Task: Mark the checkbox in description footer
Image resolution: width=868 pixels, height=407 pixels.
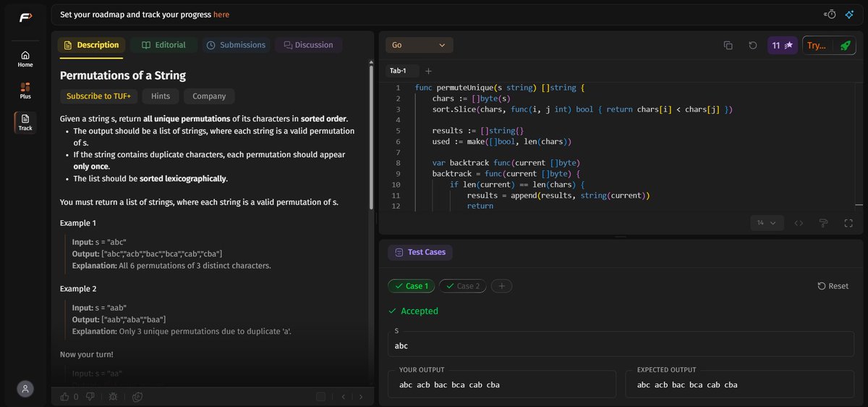Action: (x=320, y=397)
